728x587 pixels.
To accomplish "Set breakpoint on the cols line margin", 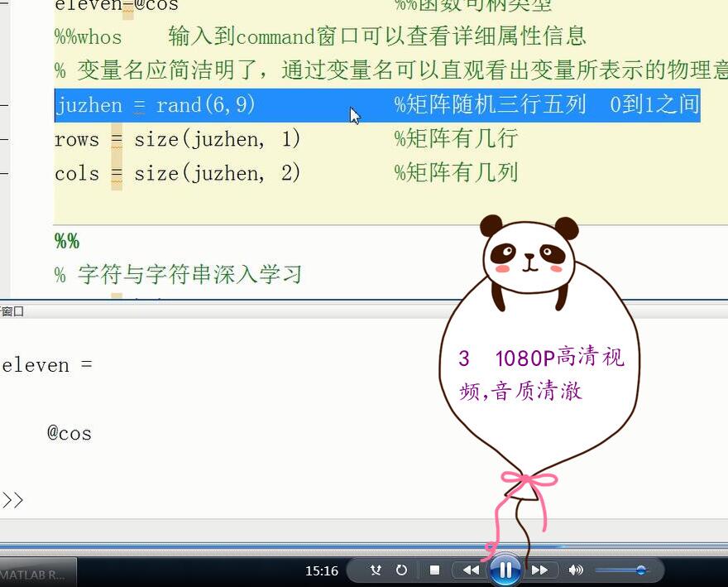I will tap(4, 174).
